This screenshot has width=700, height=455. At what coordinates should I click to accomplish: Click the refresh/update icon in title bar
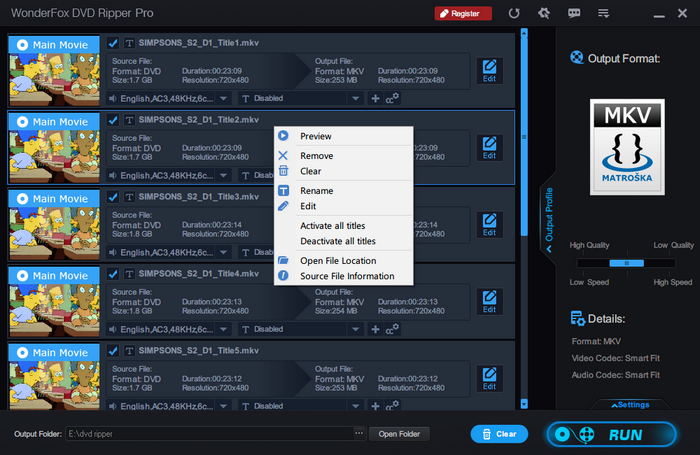pos(514,13)
